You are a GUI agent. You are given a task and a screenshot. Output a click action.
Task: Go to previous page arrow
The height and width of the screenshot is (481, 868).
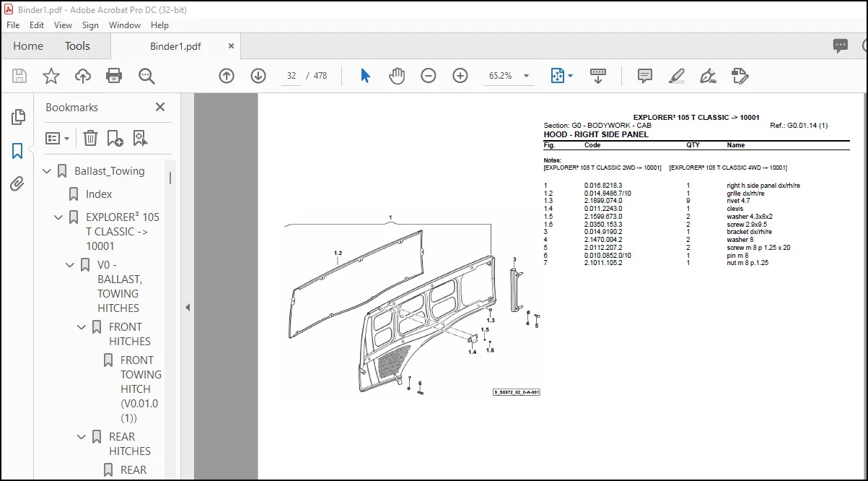click(227, 76)
